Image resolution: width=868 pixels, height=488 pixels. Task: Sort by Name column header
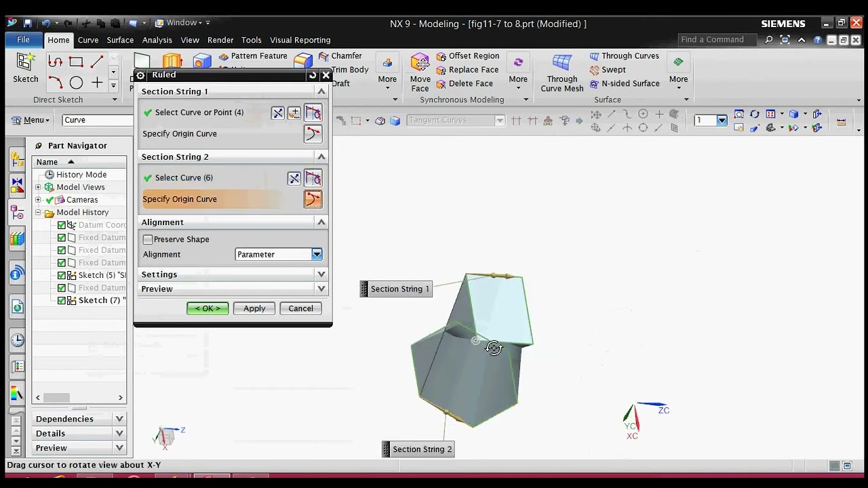coord(79,162)
